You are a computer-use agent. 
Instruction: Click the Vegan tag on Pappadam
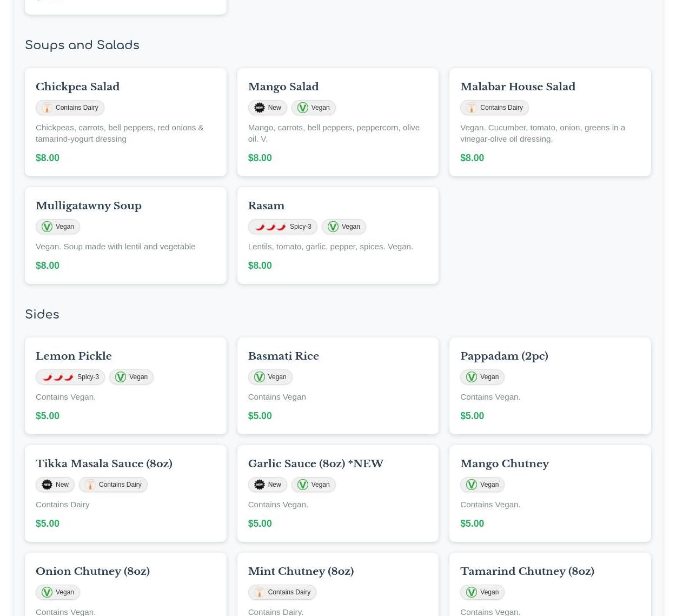[x=482, y=377]
